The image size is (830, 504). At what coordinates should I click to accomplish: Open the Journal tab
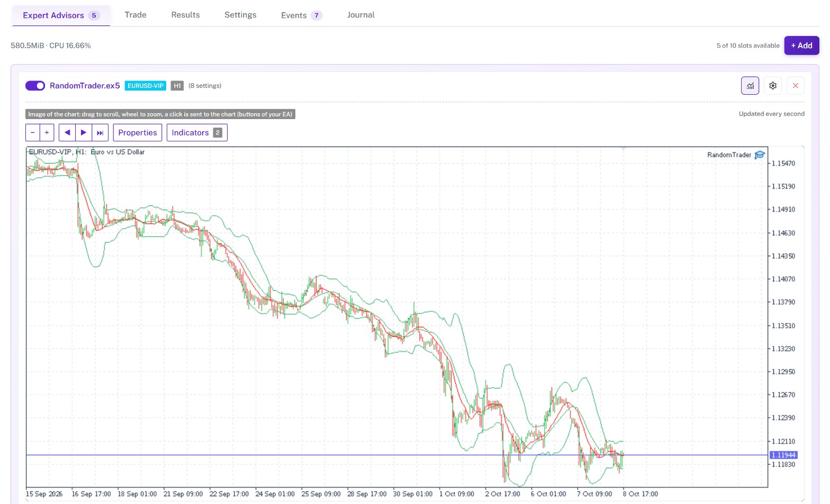(360, 15)
